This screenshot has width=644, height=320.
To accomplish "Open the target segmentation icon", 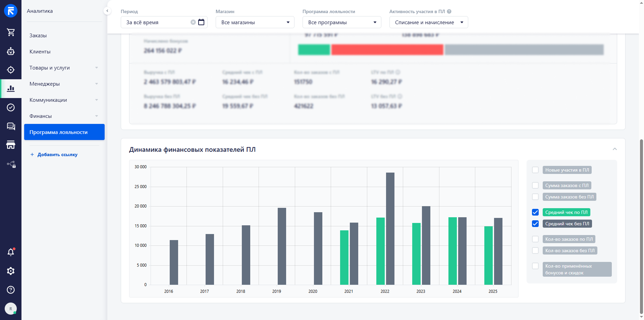I will [11, 70].
